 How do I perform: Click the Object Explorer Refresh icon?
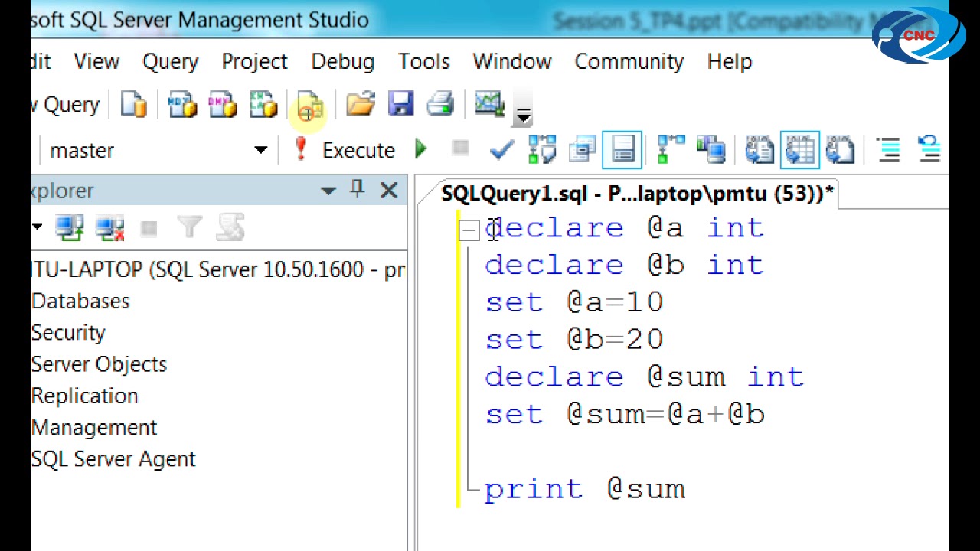(230, 227)
